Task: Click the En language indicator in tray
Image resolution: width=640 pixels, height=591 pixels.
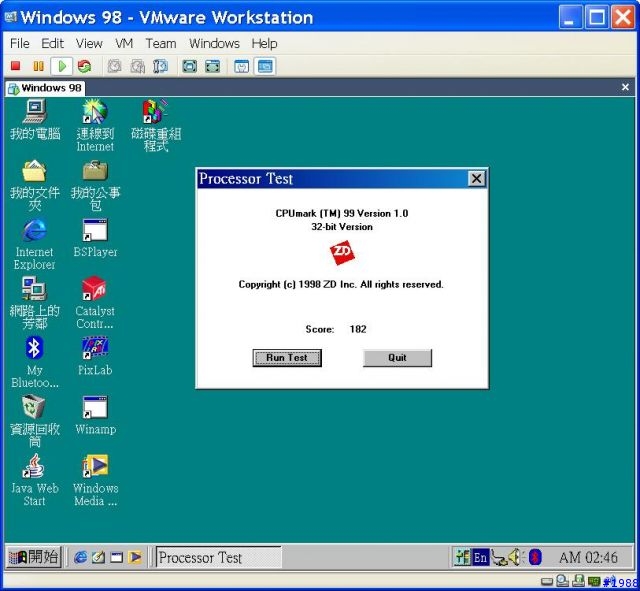Action: coord(480,557)
